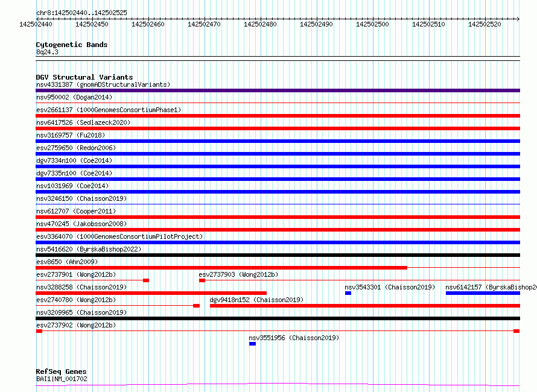Screen dimensions: 537x392
Task: Click the nsv3551956 small blue variant block
Action: pyautogui.click(x=252, y=344)
